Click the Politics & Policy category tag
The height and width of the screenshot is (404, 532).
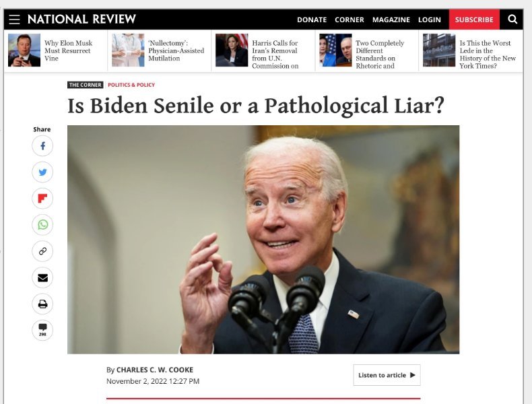131,85
